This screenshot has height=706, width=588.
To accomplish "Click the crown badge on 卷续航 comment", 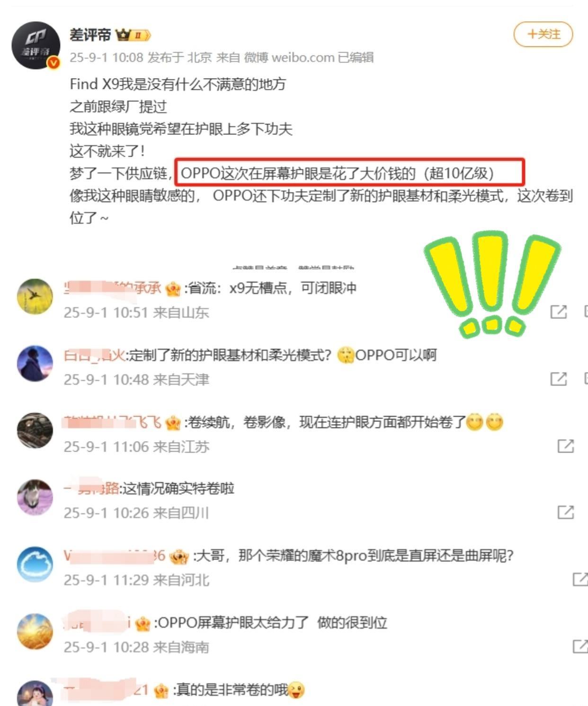I will coord(173,422).
